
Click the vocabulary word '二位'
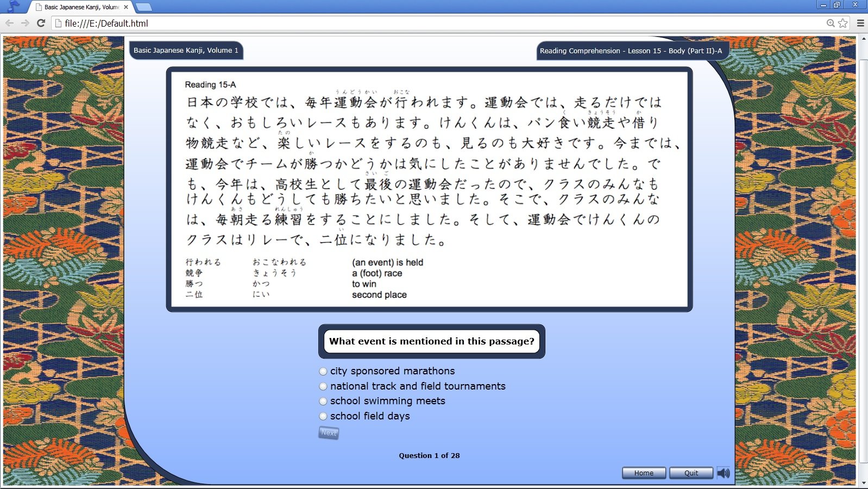(194, 294)
